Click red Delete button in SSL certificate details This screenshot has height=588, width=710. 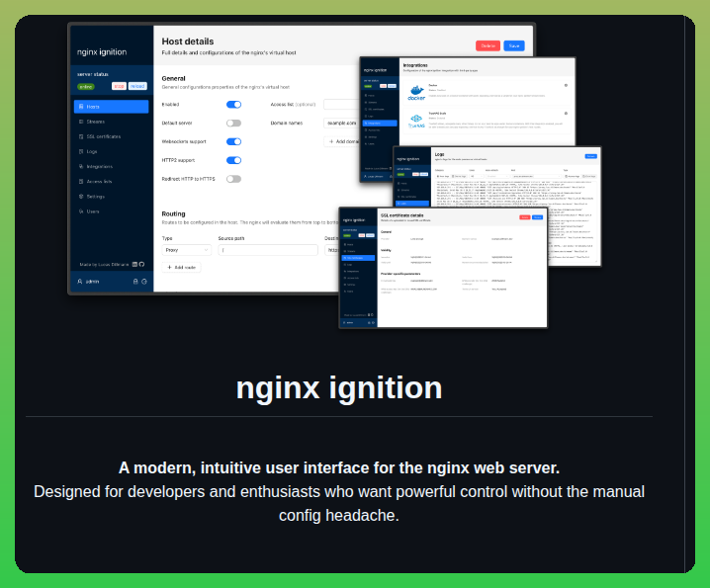(525, 217)
